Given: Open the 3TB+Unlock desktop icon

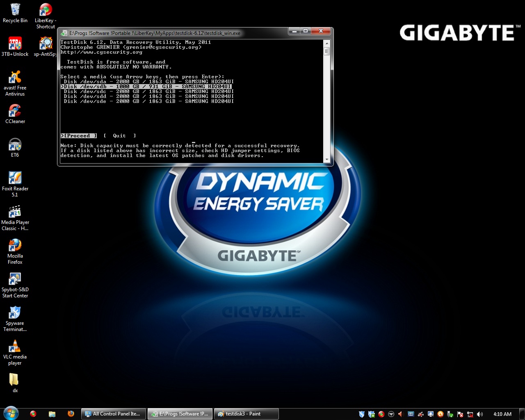Looking at the screenshot, I should point(15,46).
